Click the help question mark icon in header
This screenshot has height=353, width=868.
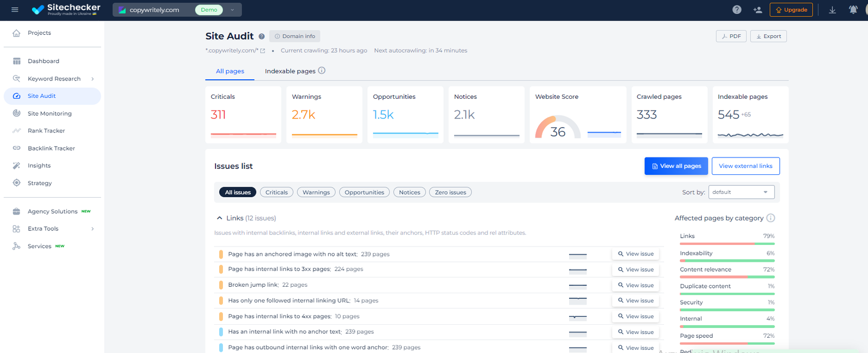737,10
